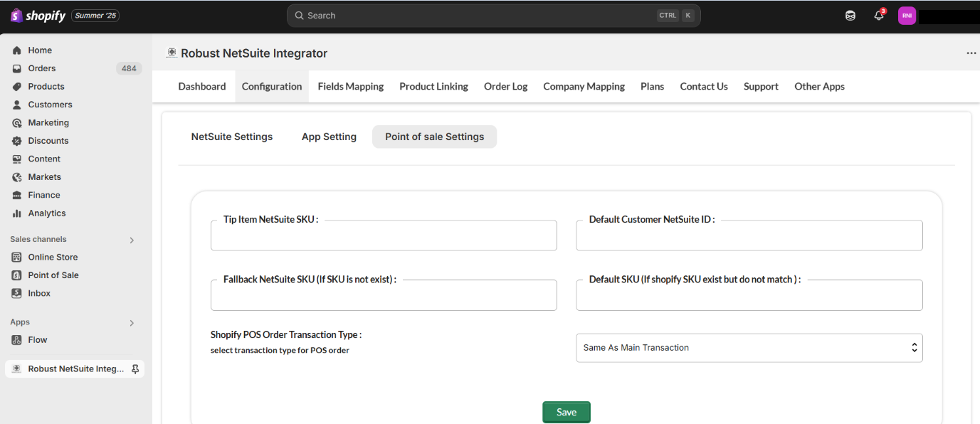This screenshot has height=424, width=980.
Task: Expand the Apps section chevron
Action: [x=132, y=323]
